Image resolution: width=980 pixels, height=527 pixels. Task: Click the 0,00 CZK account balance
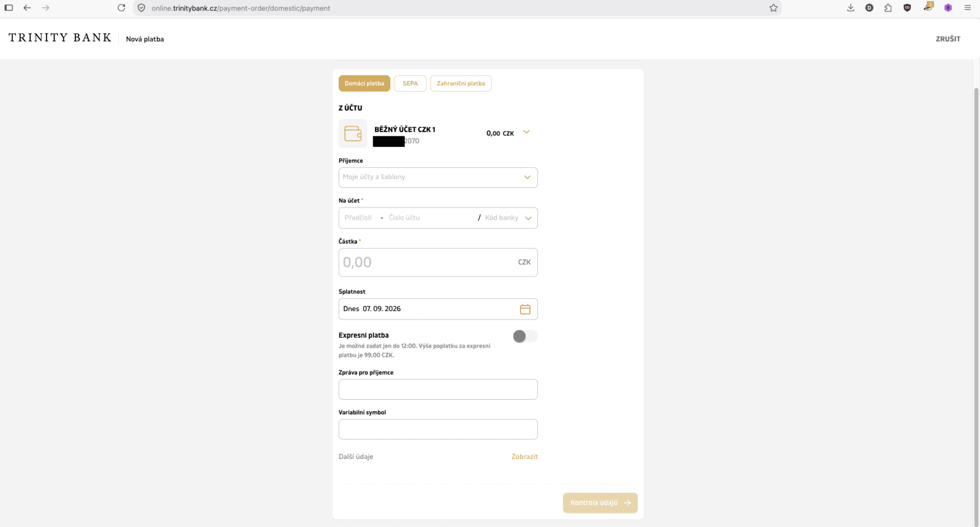coord(500,133)
